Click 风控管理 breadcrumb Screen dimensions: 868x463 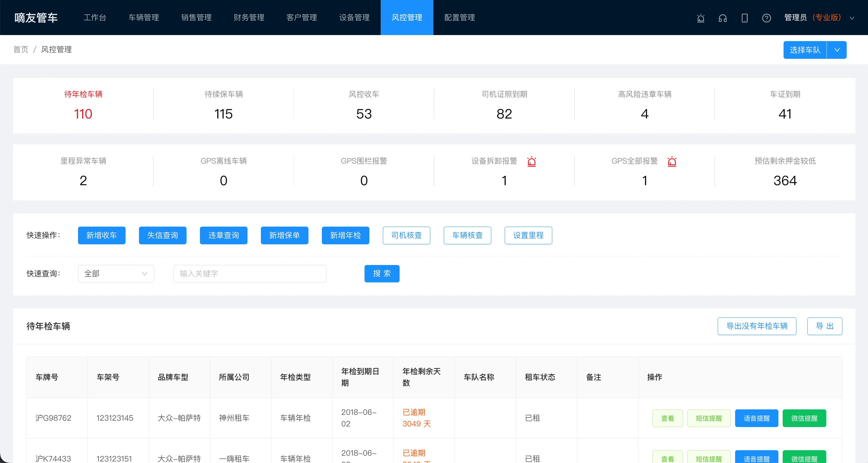(56, 50)
